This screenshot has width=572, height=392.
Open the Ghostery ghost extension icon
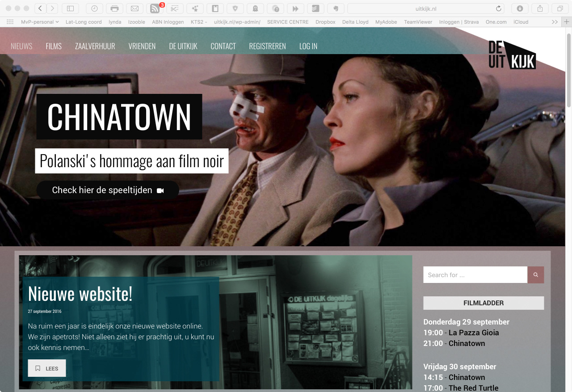click(255, 8)
